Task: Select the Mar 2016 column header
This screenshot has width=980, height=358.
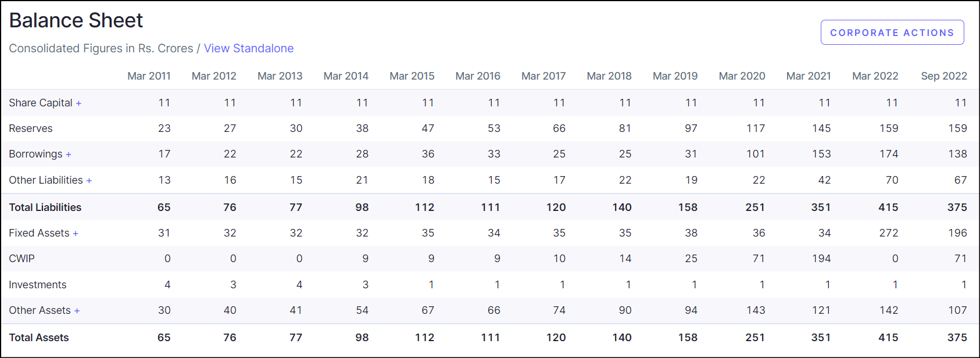Action: [478, 76]
